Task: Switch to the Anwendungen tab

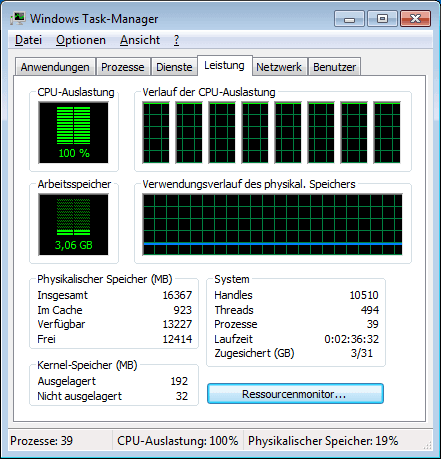Action: click(x=55, y=67)
